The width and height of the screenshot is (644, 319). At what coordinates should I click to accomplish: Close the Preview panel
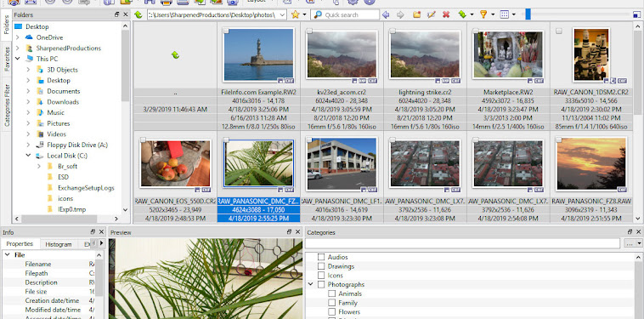297,232
